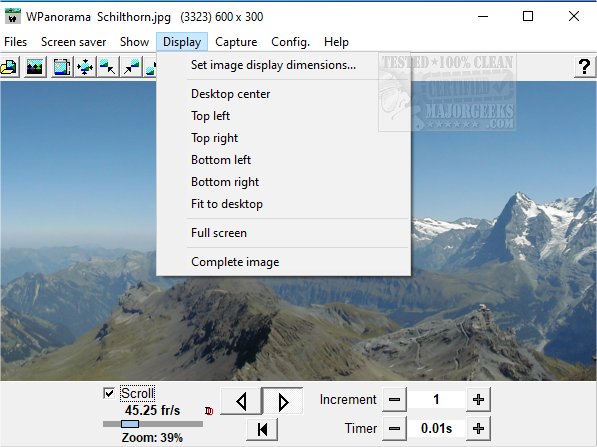The height and width of the screenshot is (447, 597).
Task: Click the desktop center arrows toolbar icon
Action: [x=85, y=67]
